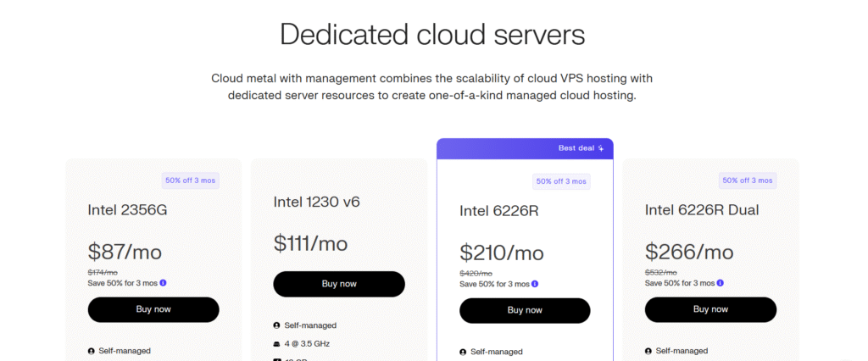Click info icon next to Intel 2356G savings
The width and height of the screenshot is (868, 361).
click(x=164, y=282)
